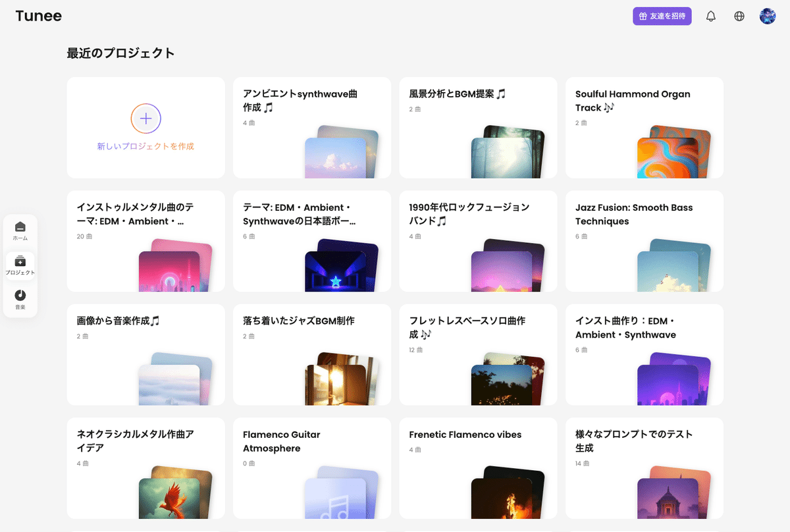
Task: Click the plus icon for new project
Action: 146,119
